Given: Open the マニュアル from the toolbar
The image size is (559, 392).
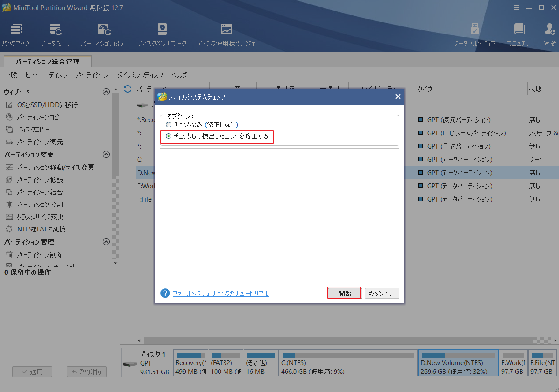Looking at the screenshot, I should coord(519,34).
